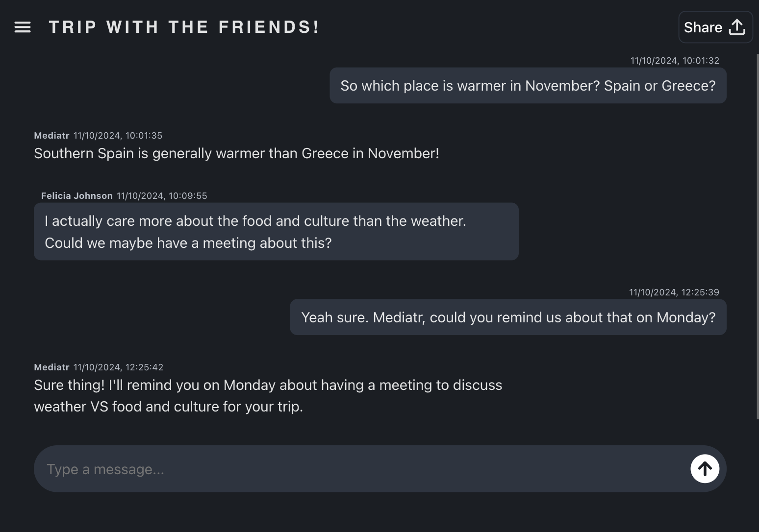Click the 'Yeah sure. Mediatr' message bubble

pyautogui.click(x=508, y=317)
